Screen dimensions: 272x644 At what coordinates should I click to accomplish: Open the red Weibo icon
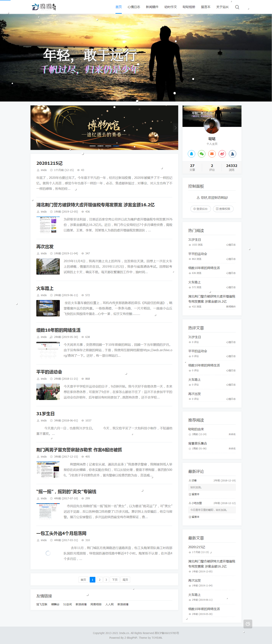coord(222,154)
